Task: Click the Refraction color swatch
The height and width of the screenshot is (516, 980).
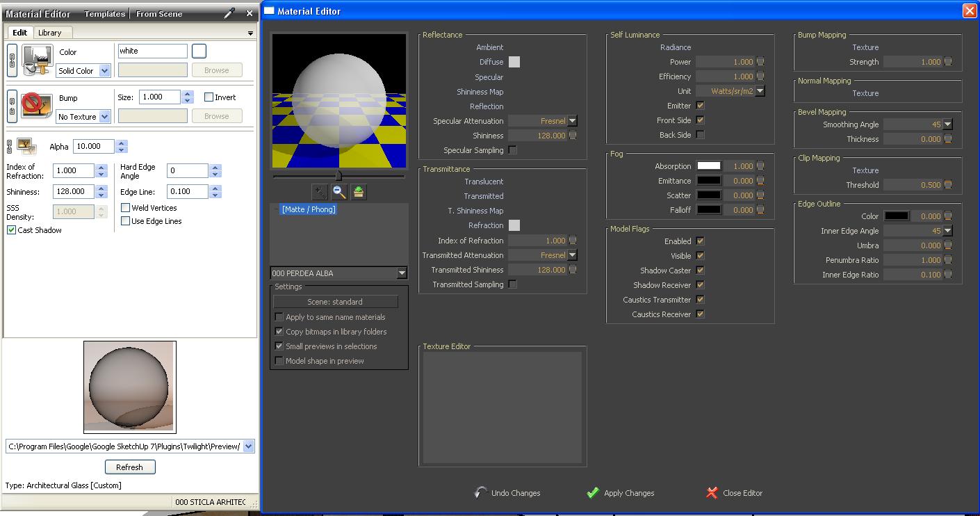Action: pyautogui.click(x=514, y=225)
